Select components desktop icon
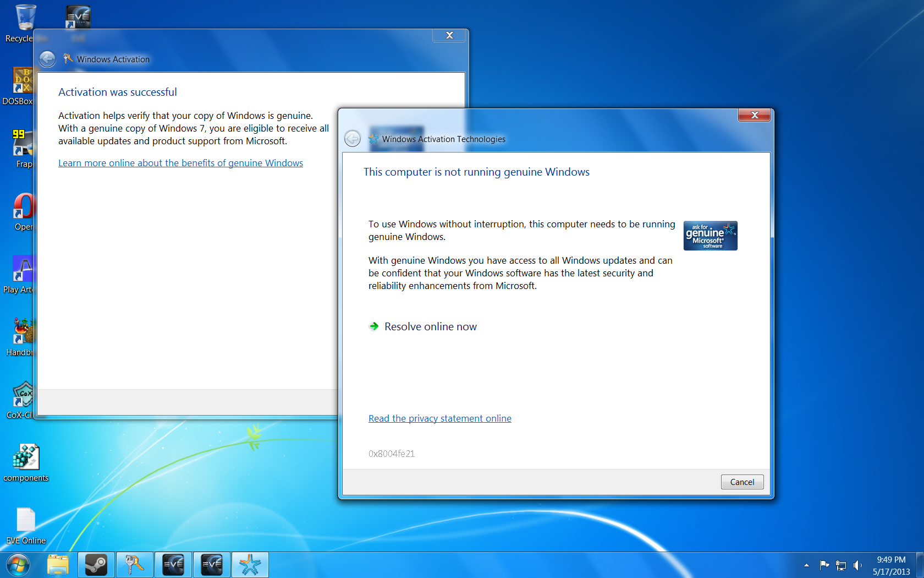The image size is (924, 578). (26, 463)
